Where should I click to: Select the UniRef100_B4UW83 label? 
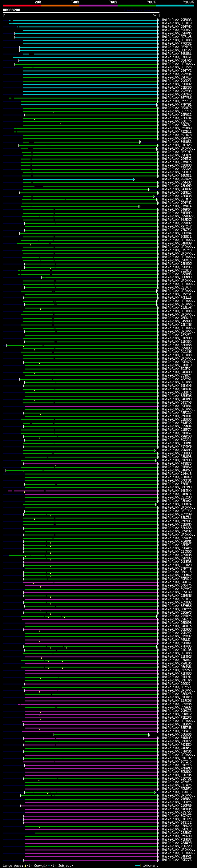tap(177, 142)
